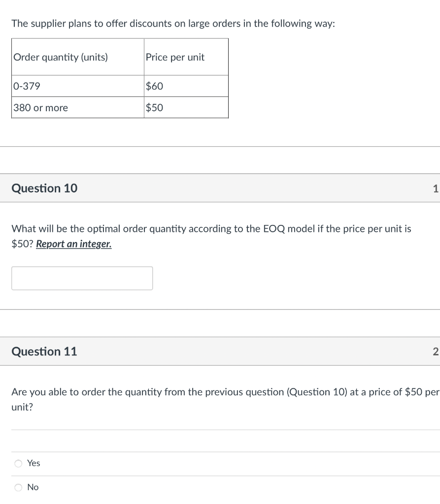Click the Question 10 answer input box
Image resolution: width=440 pixels, height=504 pixels.
click(x=82, y=278)
